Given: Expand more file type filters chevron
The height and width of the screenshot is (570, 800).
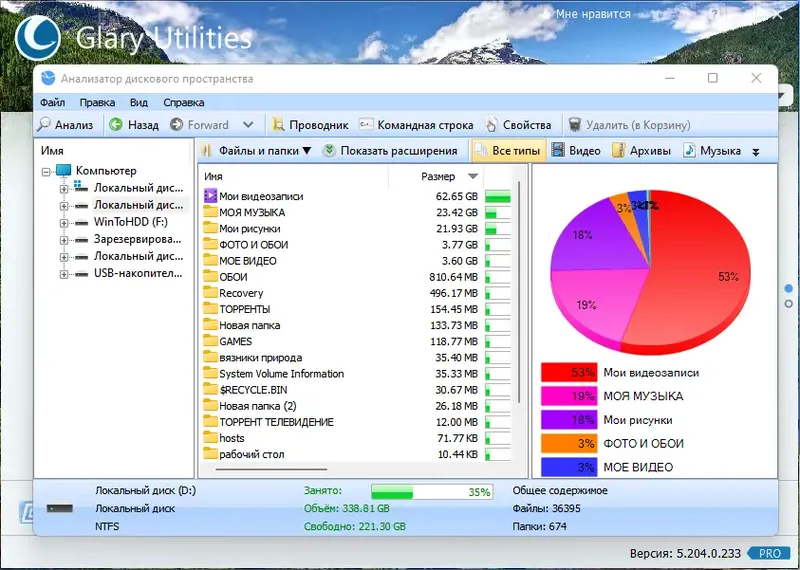Looking at the screenshot, I should [756, 152].
